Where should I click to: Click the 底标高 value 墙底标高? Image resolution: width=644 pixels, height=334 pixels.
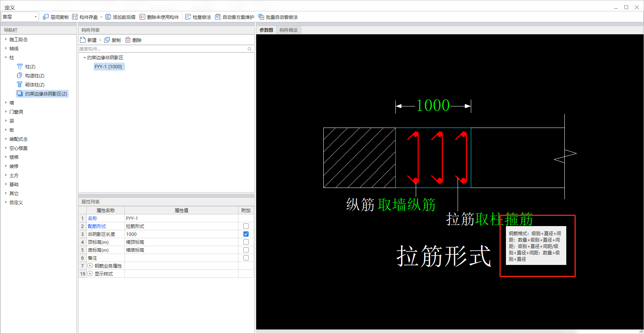181,250
